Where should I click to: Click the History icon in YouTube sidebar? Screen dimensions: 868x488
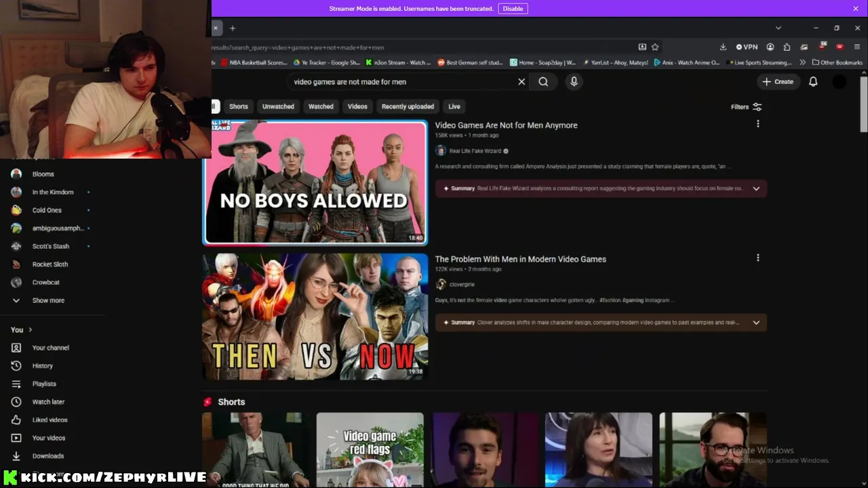(x=16, y=365)
